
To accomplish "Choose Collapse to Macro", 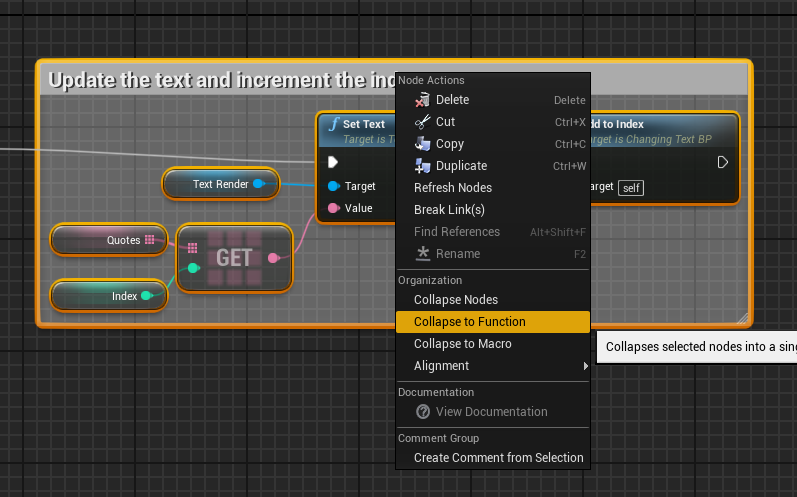I will click(493, 344).
